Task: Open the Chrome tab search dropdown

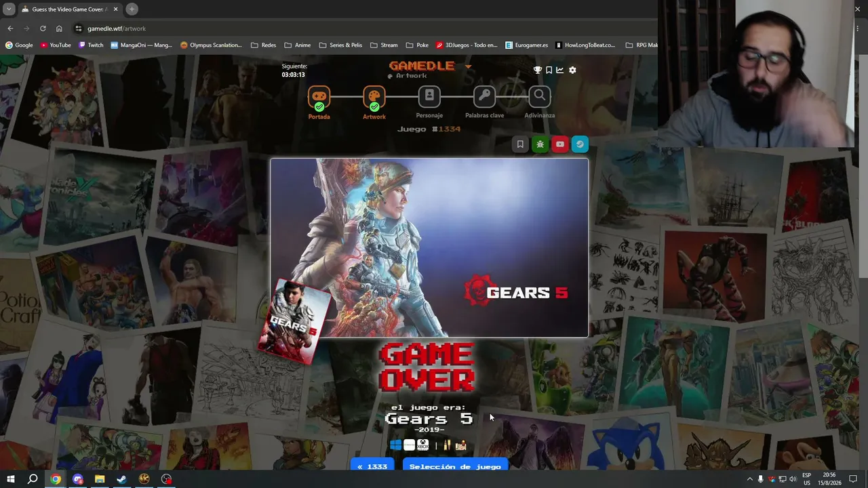Action: coord(9,9)
